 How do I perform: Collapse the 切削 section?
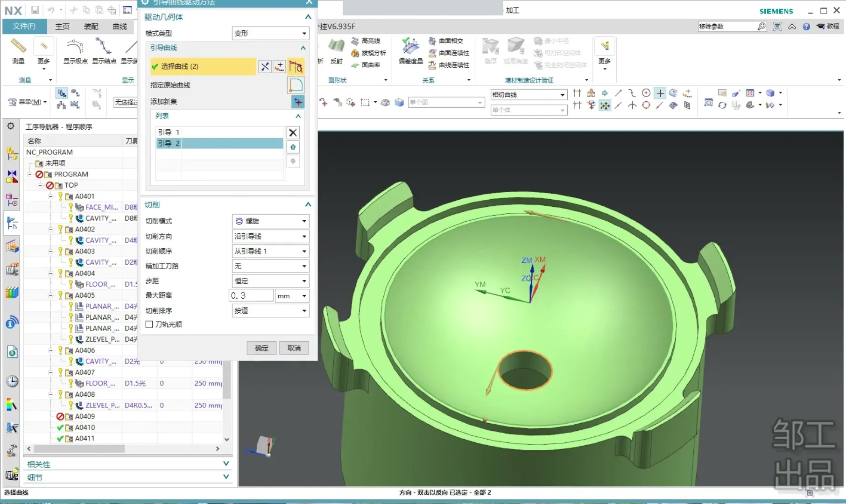[x=308, y=204]
